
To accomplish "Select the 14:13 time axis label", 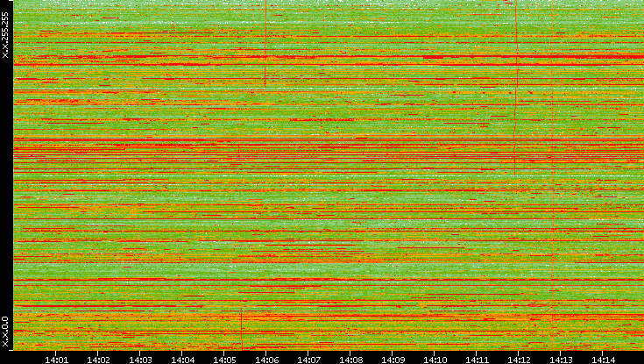I will 561,360.
